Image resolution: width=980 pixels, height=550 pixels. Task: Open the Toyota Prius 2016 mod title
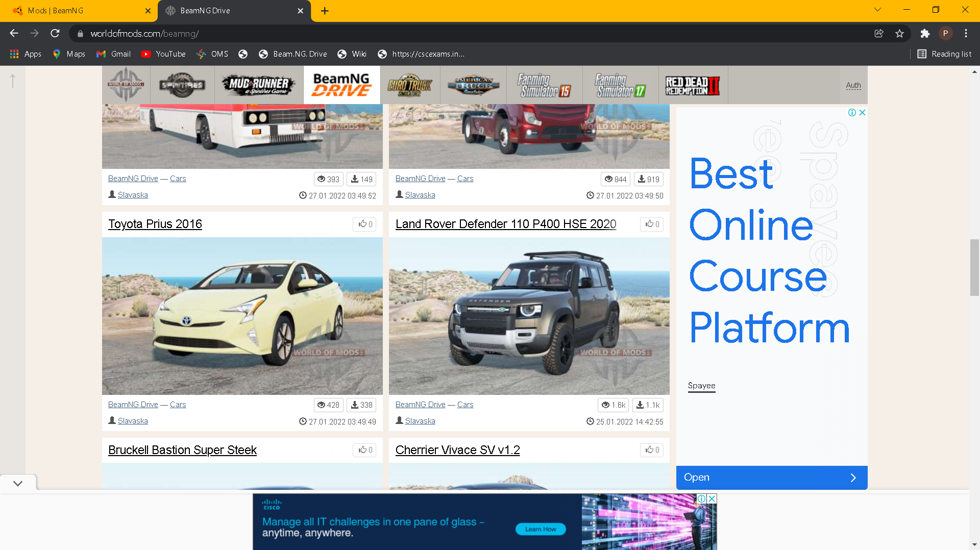[155, 224]
